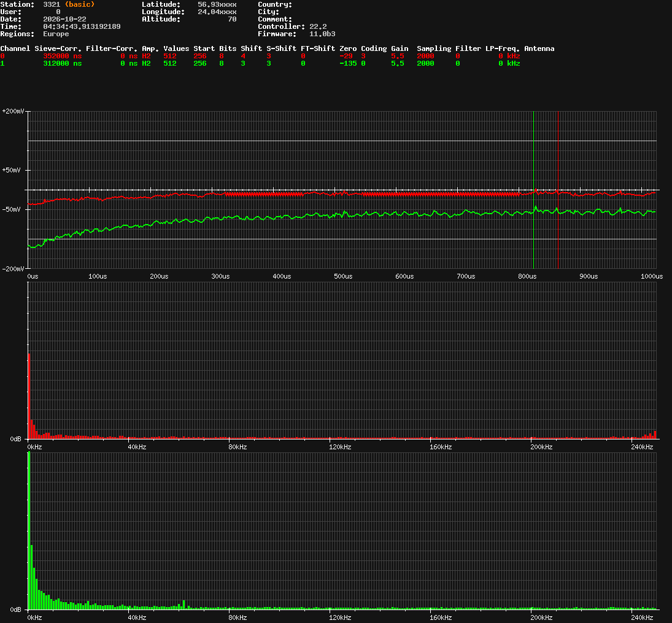This screenshot has width=672, height=623.
Task: Click the 120kHz label under the red spectrum
Action: [x=340, y=447]
